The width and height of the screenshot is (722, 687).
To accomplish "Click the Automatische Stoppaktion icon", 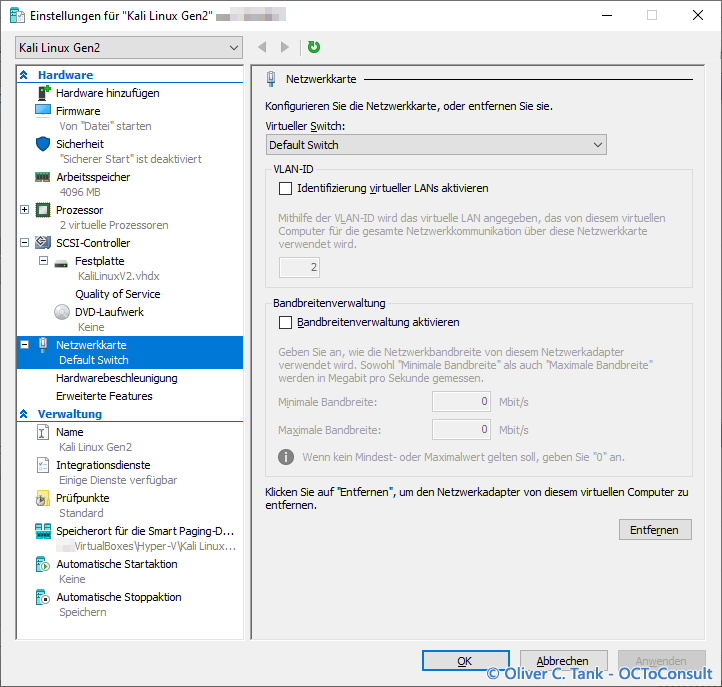I will [42, 597].
